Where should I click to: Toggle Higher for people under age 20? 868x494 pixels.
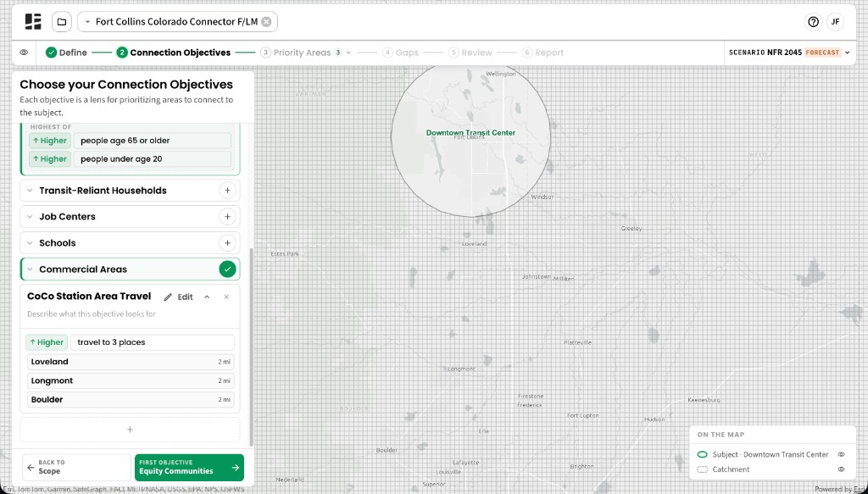pyautogui.click(x=50, y=158)
